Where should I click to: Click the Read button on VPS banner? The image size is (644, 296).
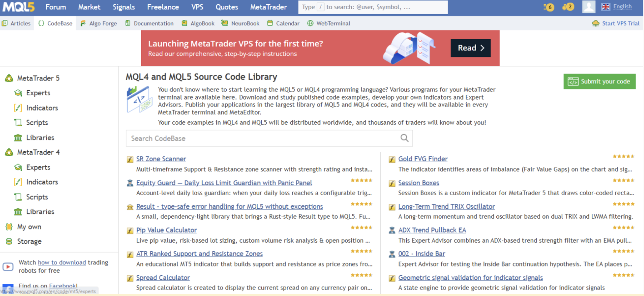[x=471, y=48]
